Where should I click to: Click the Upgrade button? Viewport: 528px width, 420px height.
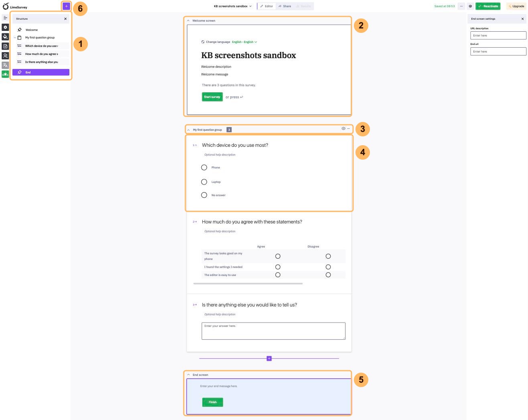pos(516,6)
